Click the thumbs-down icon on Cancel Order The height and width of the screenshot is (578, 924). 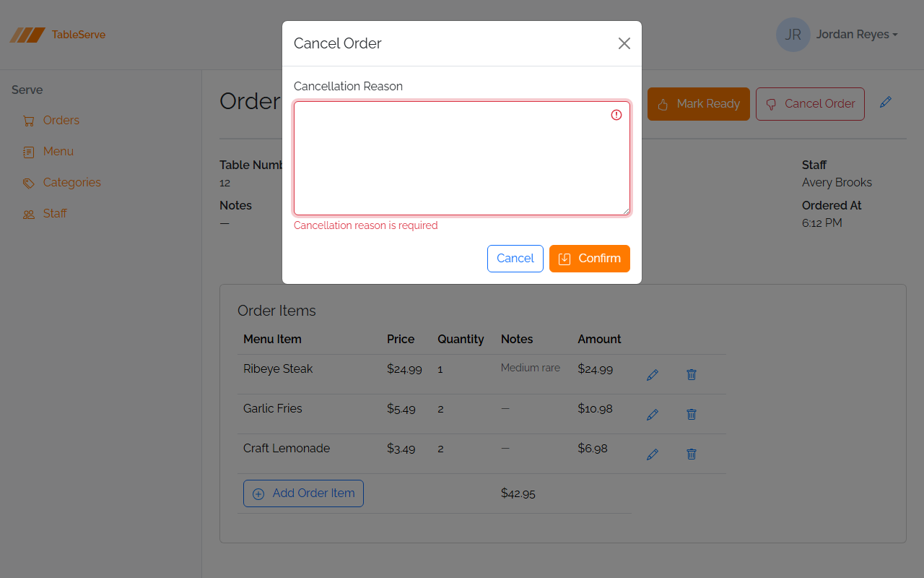click(771, 105)
